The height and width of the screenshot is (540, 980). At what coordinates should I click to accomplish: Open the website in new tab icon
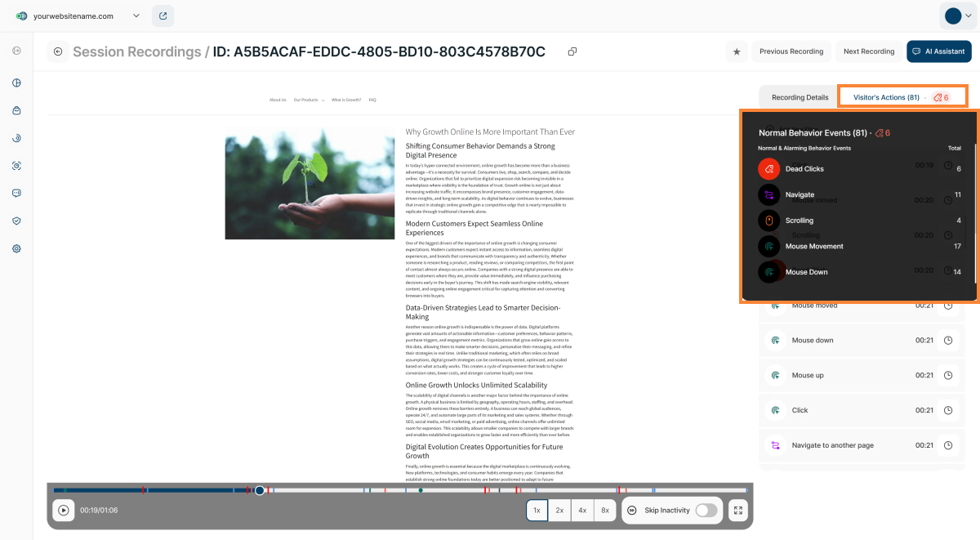pyautogui.click(x=163, y=16)
